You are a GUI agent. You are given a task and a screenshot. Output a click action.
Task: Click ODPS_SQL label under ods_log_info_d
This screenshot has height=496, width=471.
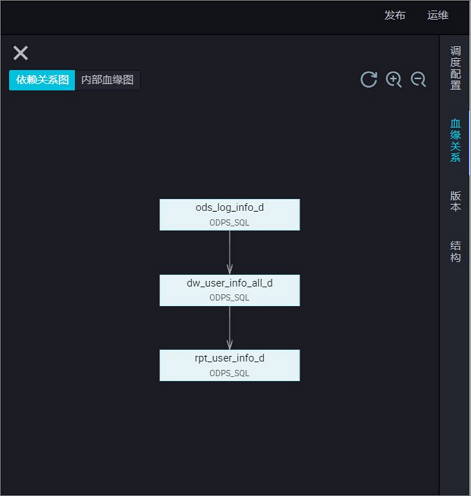coord(229,223)
